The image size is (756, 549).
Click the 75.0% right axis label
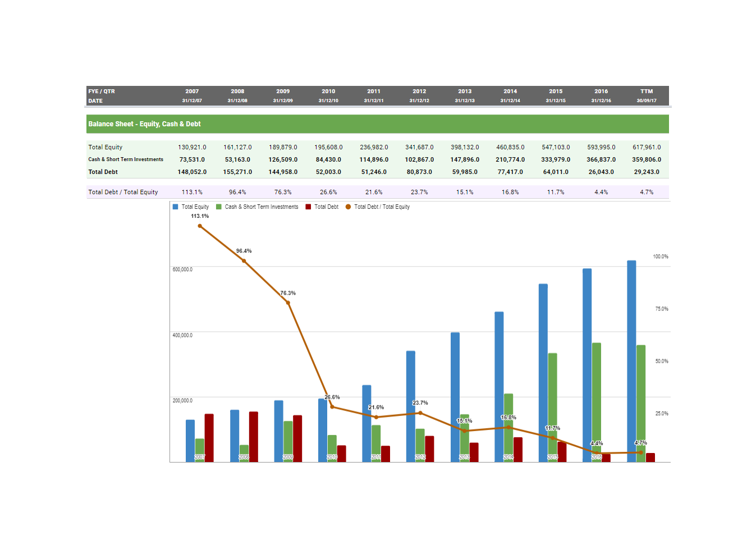(662, 309)
